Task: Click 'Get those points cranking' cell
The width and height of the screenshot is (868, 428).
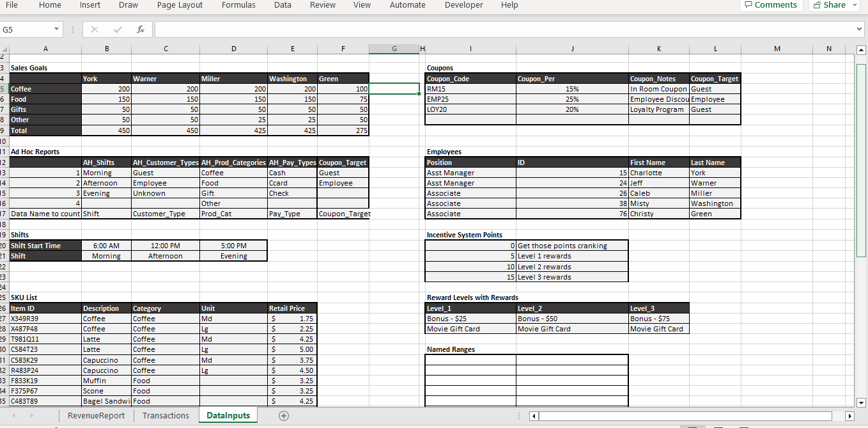Action: point(572,246)
